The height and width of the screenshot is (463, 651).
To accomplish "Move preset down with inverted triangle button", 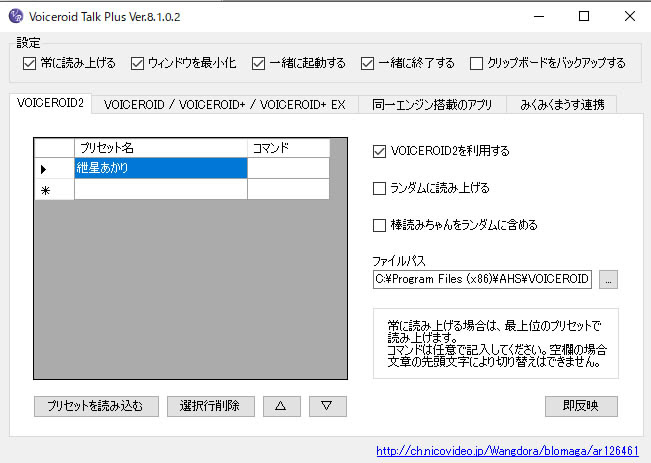I will tap(328, 406).
